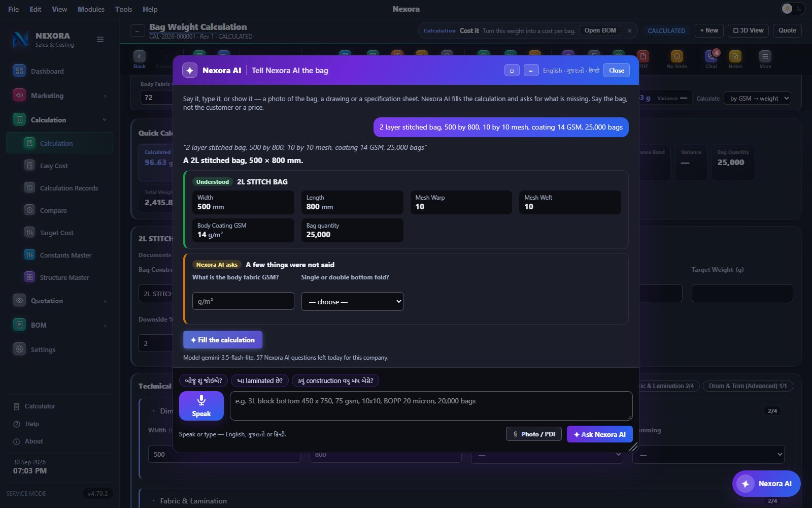812x508 pixels.
Task: Click the 3D View button
Action: 748,30
